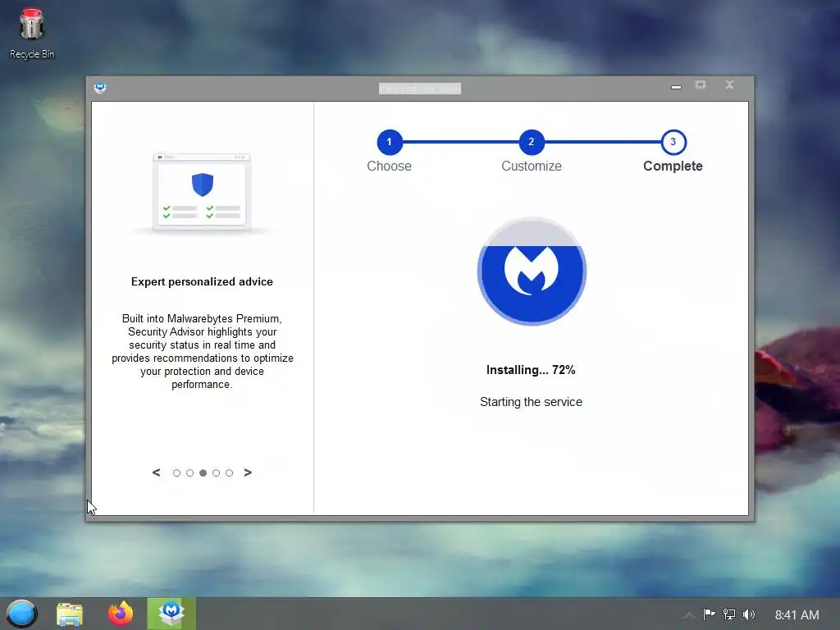Select the second carousel dot
This screenshot has width=840, height=630.
click(189, 473)
